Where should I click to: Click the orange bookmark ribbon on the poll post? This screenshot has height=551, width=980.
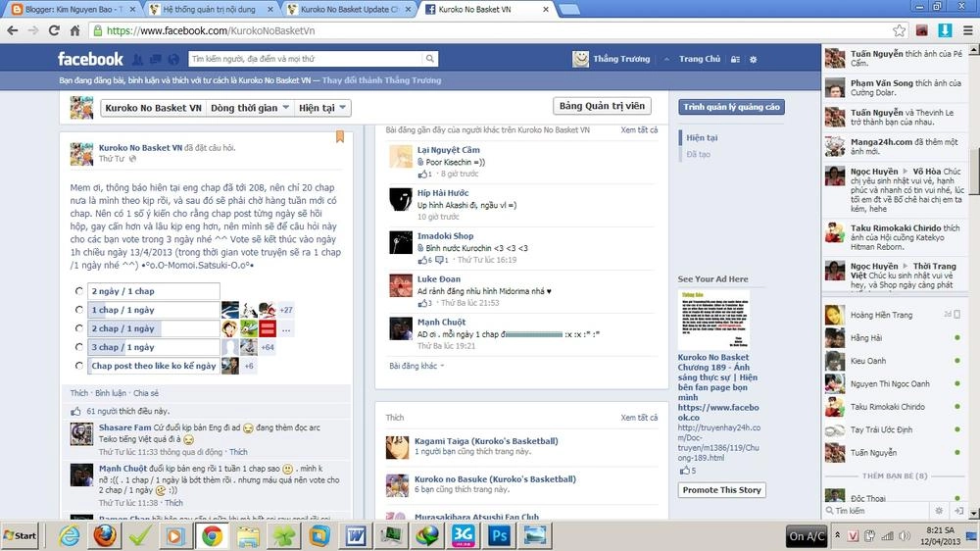pyautogui.click(x=340, y=137)
